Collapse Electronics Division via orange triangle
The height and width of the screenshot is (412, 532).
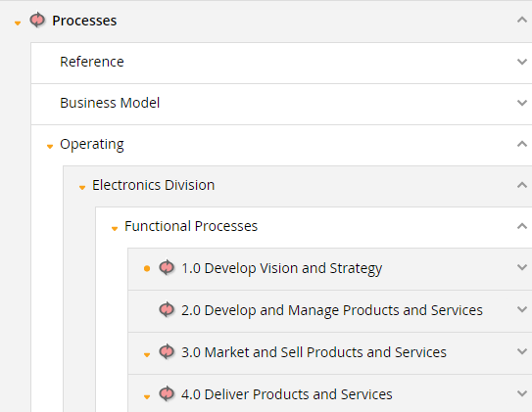click(x=82, y=187)
